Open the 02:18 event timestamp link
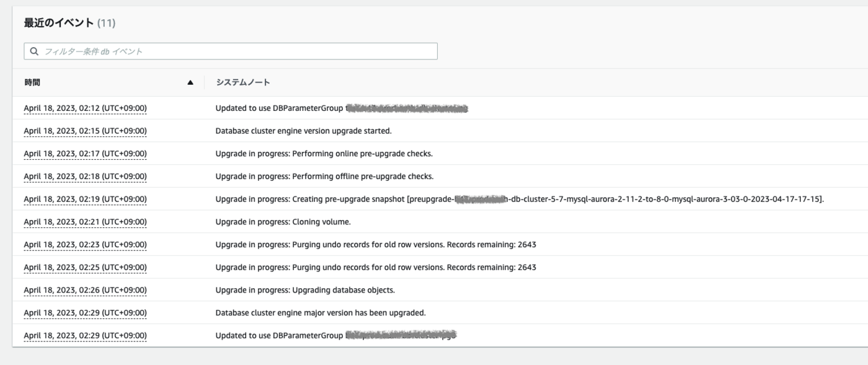Image resolution: width=868 pixels, height=365 pixels. [x=85, y=177]
